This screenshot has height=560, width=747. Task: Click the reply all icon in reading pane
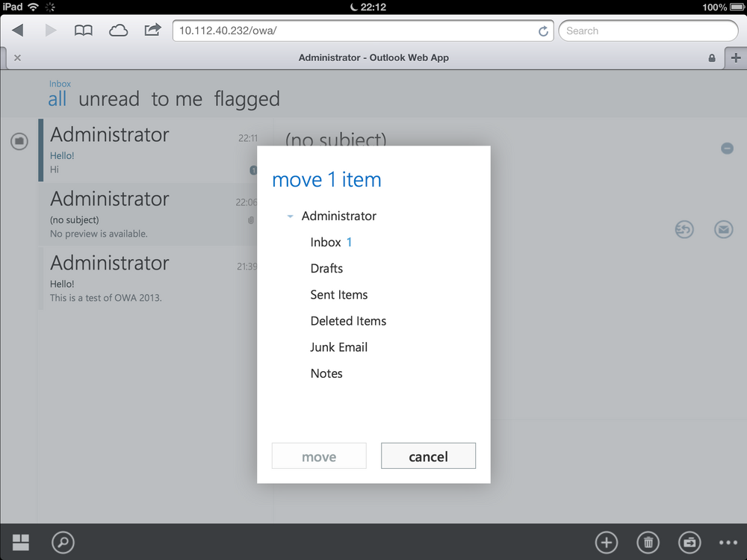click(x=684, y=229)
